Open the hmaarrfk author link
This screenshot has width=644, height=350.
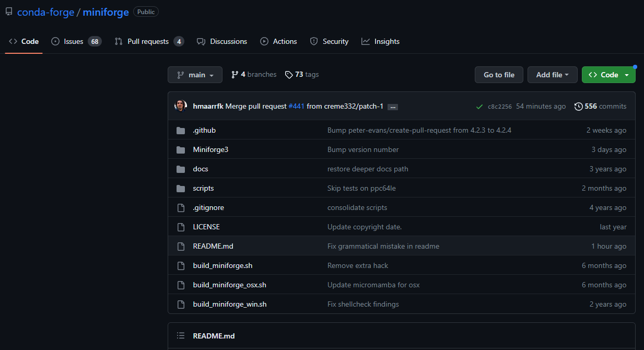point(208,106)
